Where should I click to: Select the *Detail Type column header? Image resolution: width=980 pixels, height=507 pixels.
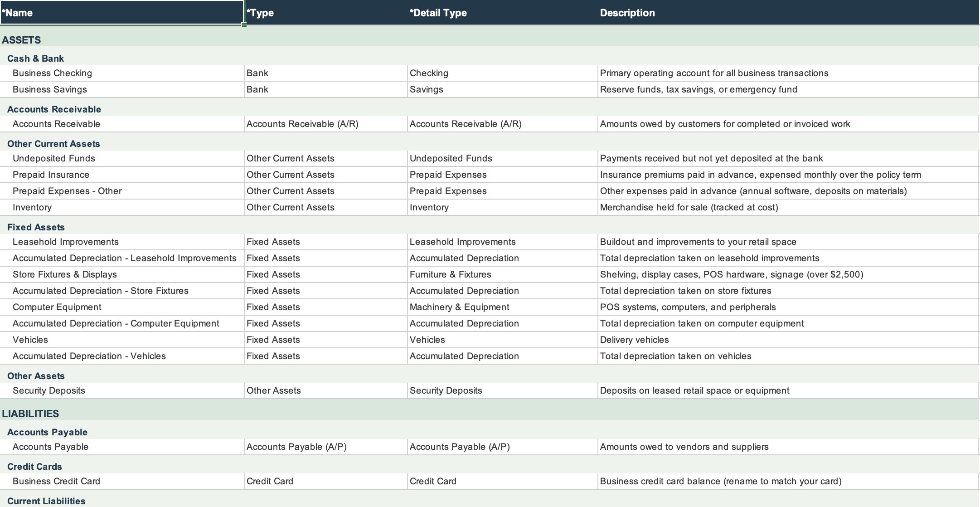[x=503, y=13]
